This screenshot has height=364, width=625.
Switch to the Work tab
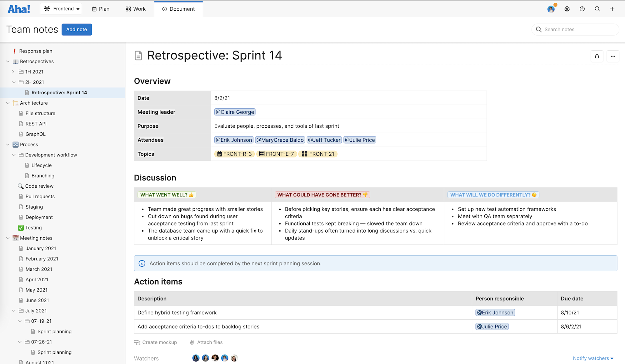pyautogui.click(x=135, y=9)
